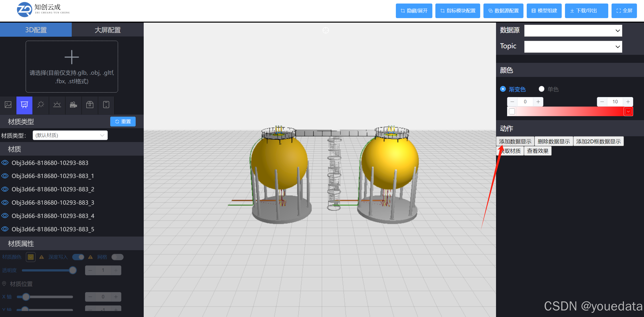
Task: Click the 模型组建 button
Action: (544, 11)
